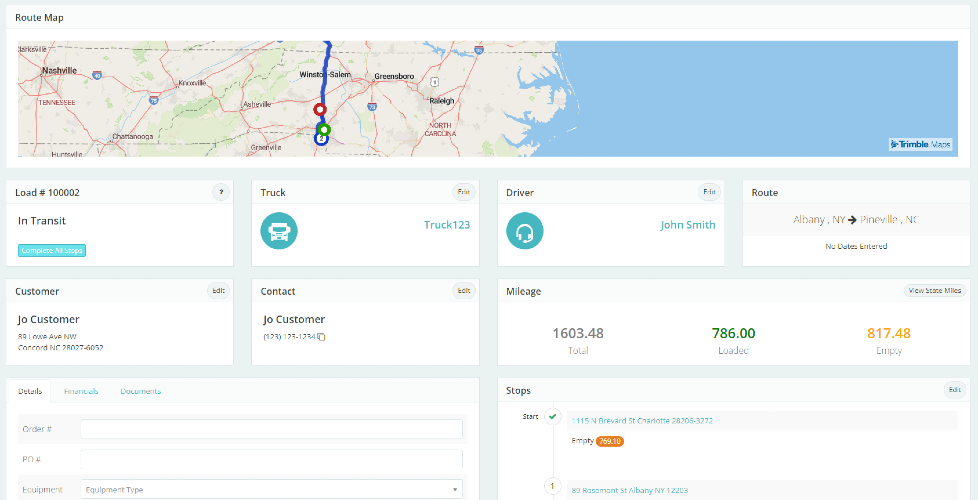Screen dimensions: 978x500
Task: Click the green stop marker on map
Action: [323, 130]
